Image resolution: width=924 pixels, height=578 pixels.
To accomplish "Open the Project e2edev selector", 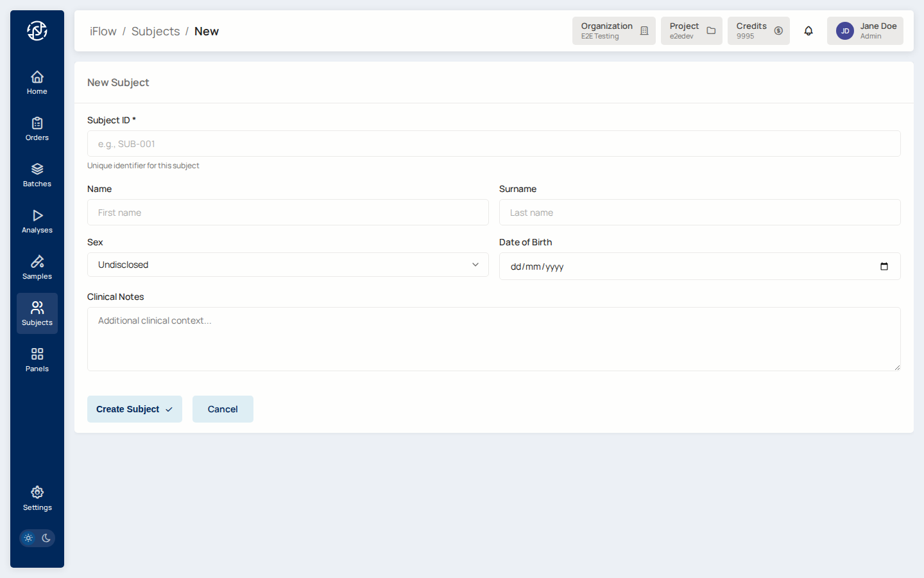I will pyautogui.click(x=692, y=31).
